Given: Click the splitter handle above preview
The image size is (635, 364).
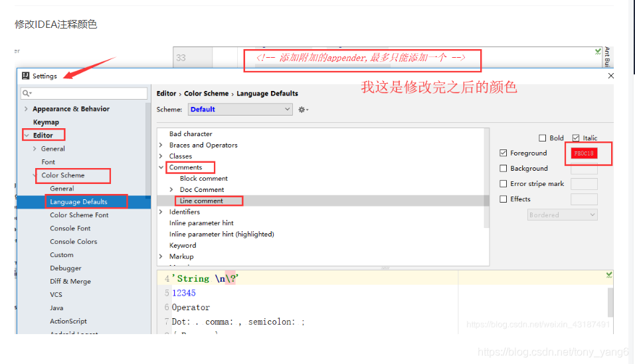Looking at the screenshot, I should click(x=385, y=268).
